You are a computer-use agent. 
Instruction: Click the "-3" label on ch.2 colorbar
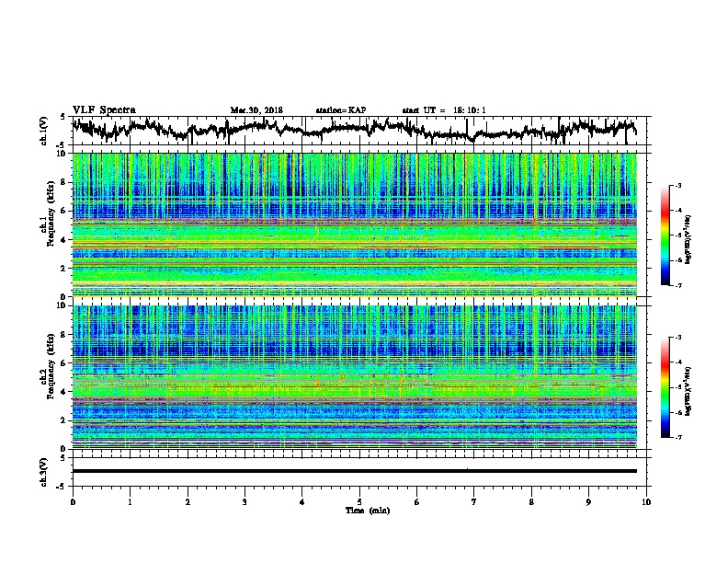[677, 338]
